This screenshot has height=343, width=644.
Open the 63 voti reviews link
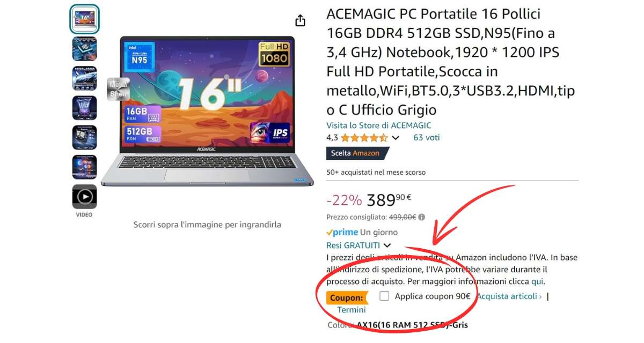[427, 137]
